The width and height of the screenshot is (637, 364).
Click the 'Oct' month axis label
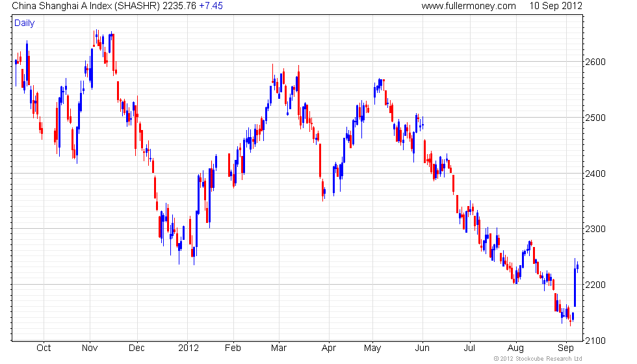(44, 348)
